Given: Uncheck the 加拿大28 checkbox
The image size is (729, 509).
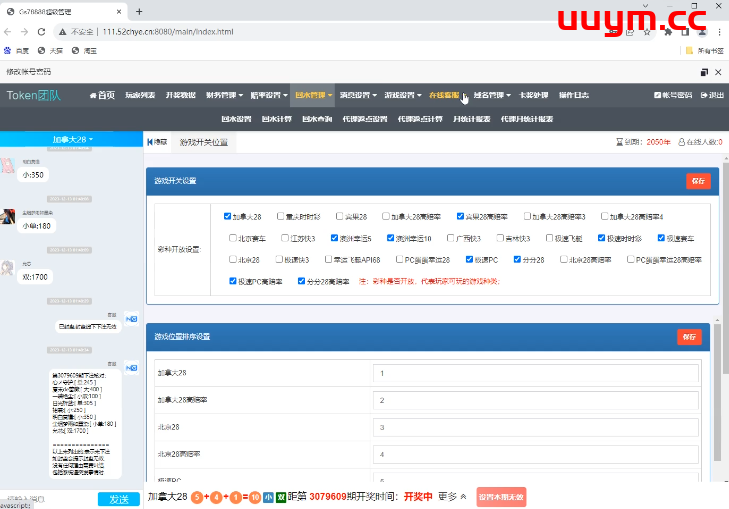Looking at the screenshot, I should (228, 216).
